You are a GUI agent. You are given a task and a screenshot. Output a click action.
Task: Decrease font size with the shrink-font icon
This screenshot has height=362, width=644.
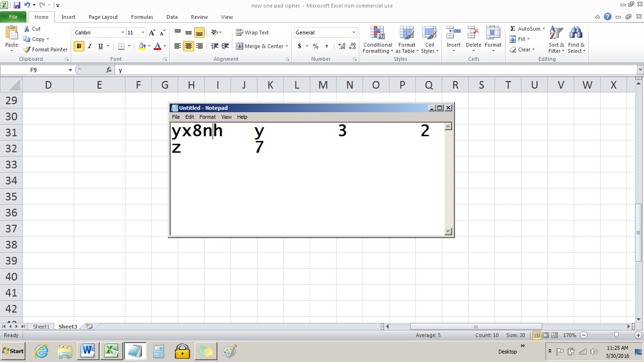pos(162,33)
